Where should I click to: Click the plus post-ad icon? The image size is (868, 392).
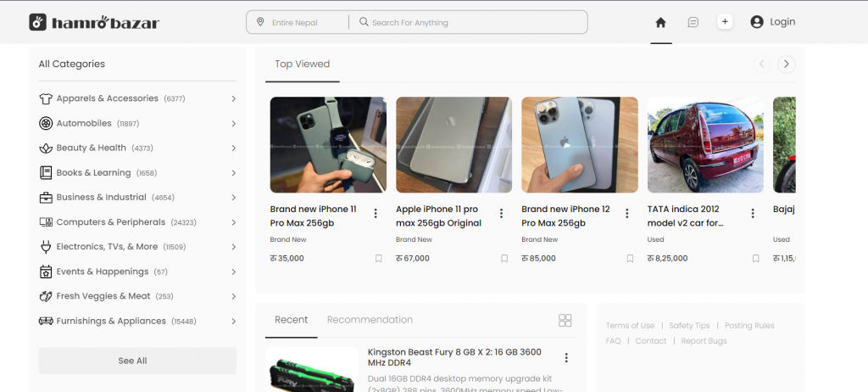click(x=725, y=21)
